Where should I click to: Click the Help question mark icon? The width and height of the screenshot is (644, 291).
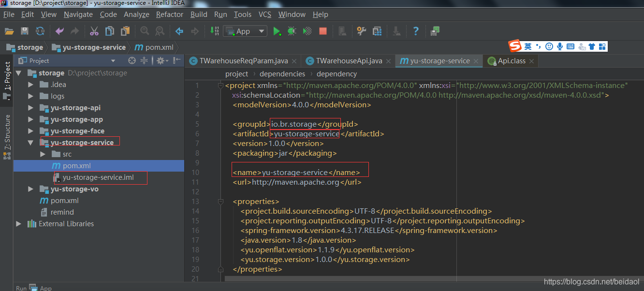click(416, 31)
